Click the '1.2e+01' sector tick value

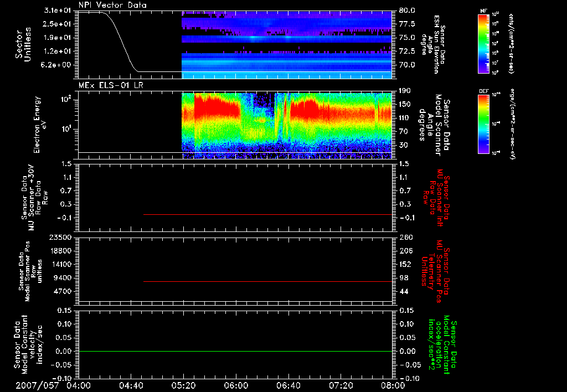(x=58, y=51)
